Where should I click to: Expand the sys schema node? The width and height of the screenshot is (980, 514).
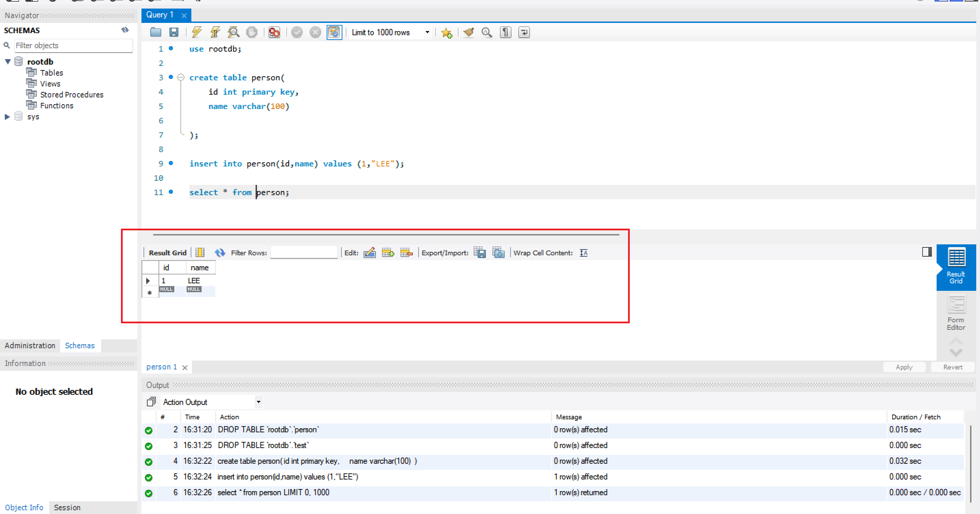tap(7, 117)
